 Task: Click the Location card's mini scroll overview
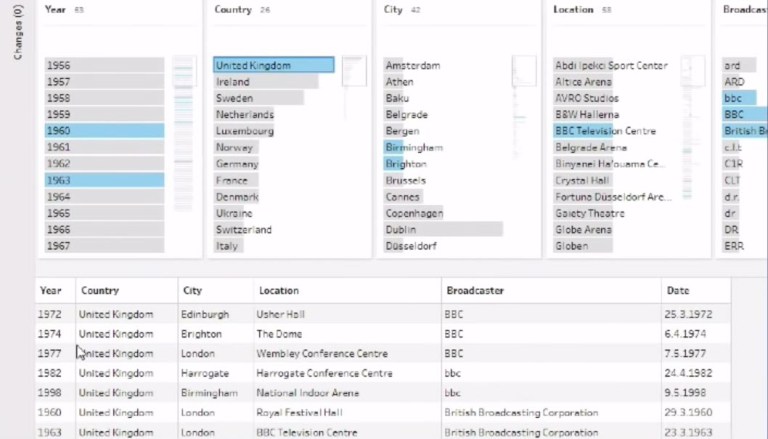click(x=693, y=127)
